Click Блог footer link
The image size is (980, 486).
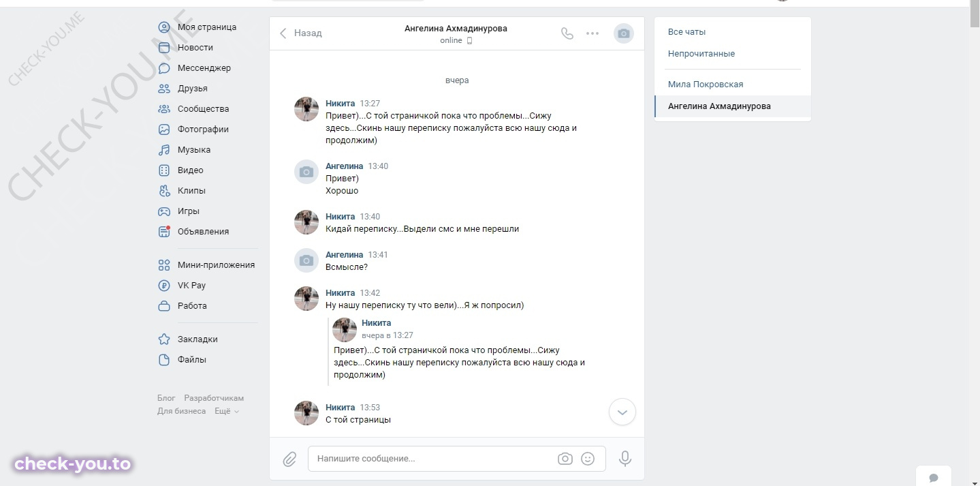click(166, 398)
